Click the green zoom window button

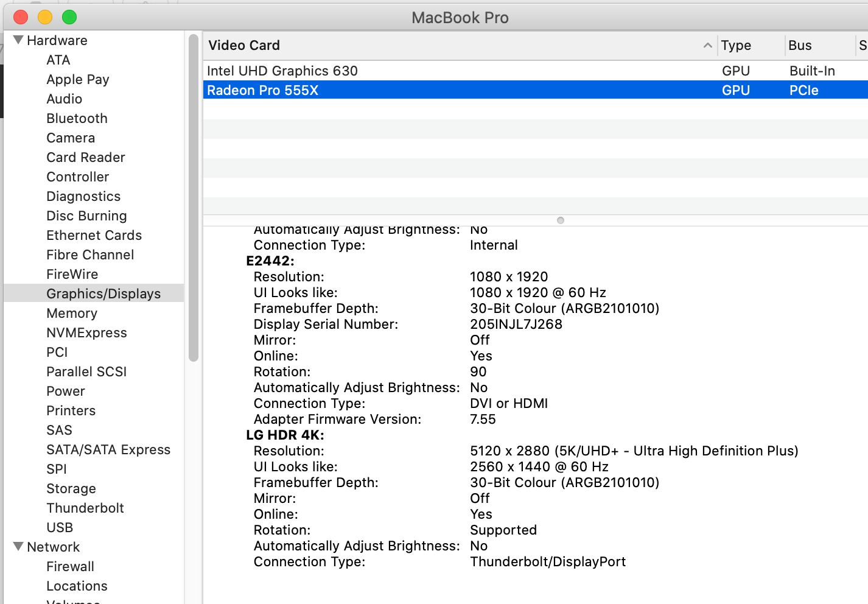point(69,17)
